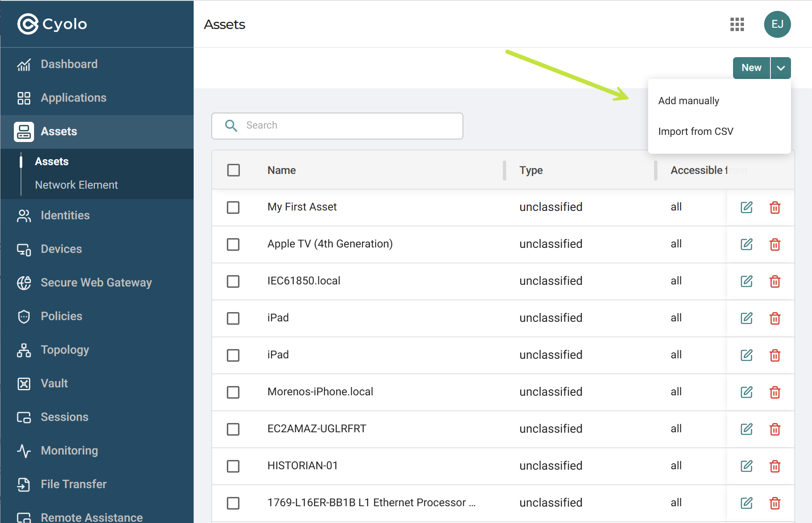The image size is (812, 523).
Task: Select the "EC2AMAZ-UGLRFRT" name text
Action: (317, 429)
